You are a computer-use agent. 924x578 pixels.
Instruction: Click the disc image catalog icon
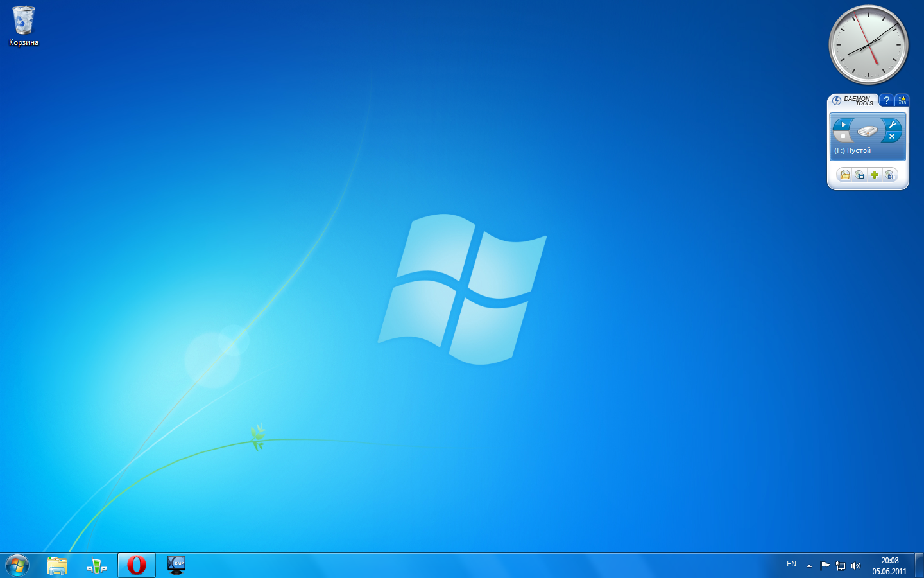point(859,175)
